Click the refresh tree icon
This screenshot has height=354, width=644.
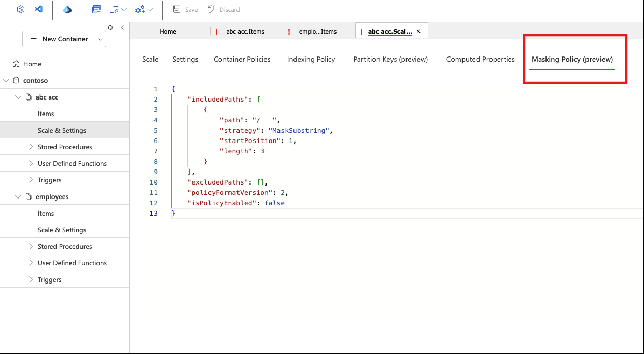[110, 27]
